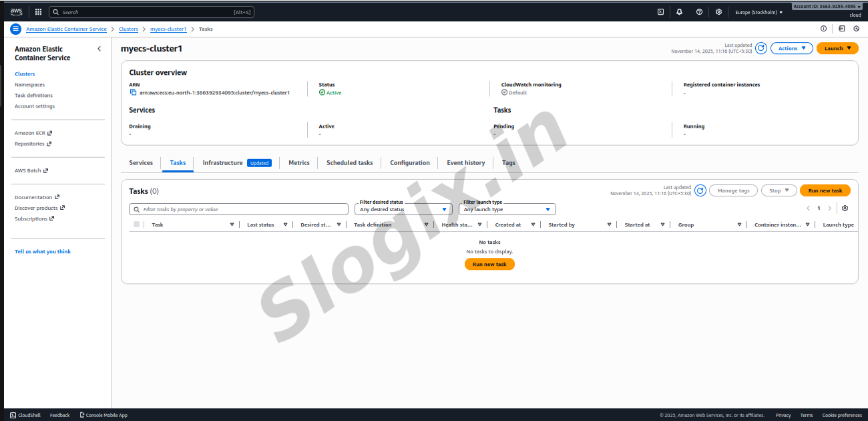The height and width of the screenshot is (421, 868).
Task: Open the Europe (Stockholm) region selector
Action: (758, 12)
